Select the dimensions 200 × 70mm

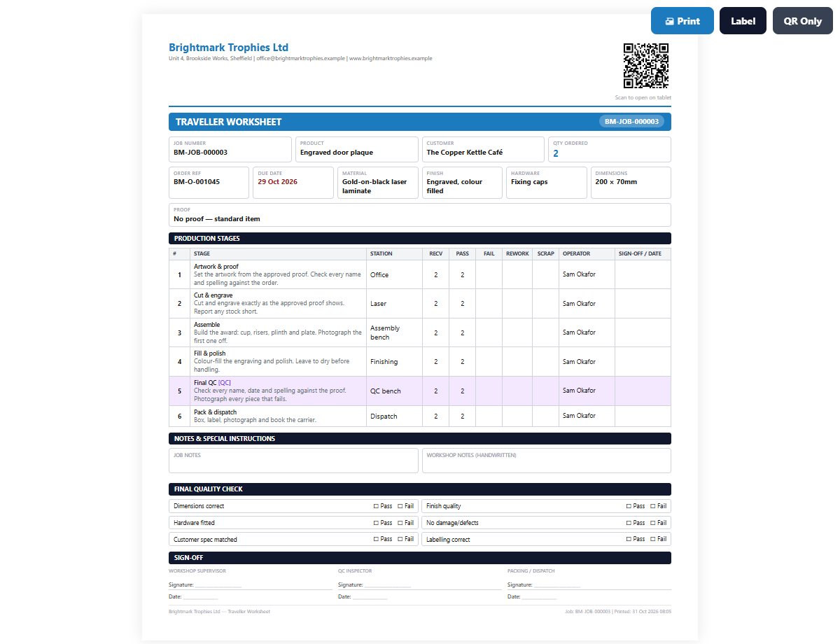pos(616,182)
